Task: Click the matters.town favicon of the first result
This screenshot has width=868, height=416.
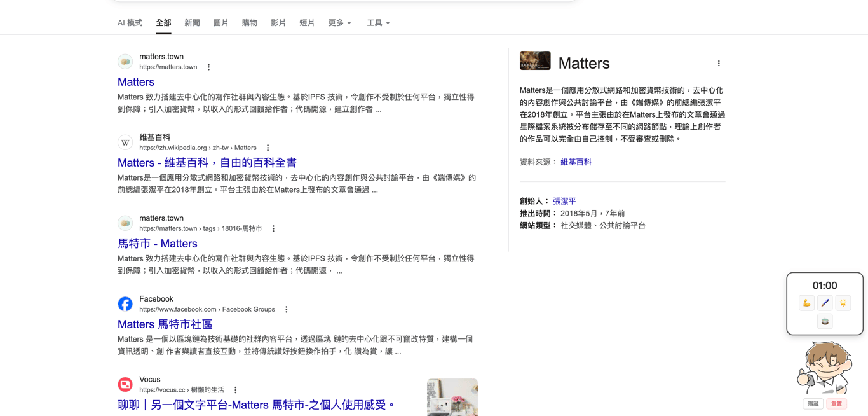Action: pos(125,62)
